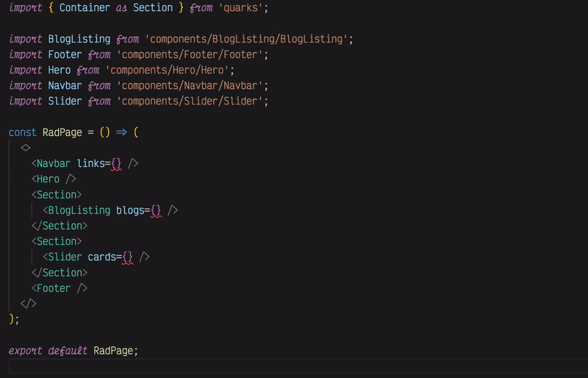Click RadPage on the export default line
Viewport: 588px width, 378px height.
pos(115,350)
